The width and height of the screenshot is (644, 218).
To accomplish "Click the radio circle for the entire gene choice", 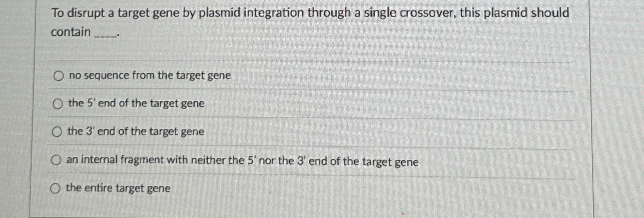I will (56, 188).
